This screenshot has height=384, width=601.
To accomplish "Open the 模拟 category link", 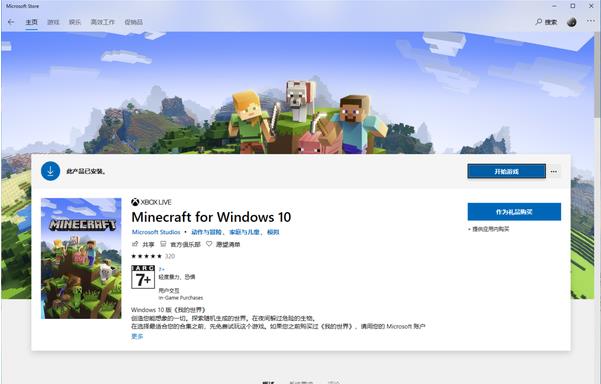I will 273,232.
